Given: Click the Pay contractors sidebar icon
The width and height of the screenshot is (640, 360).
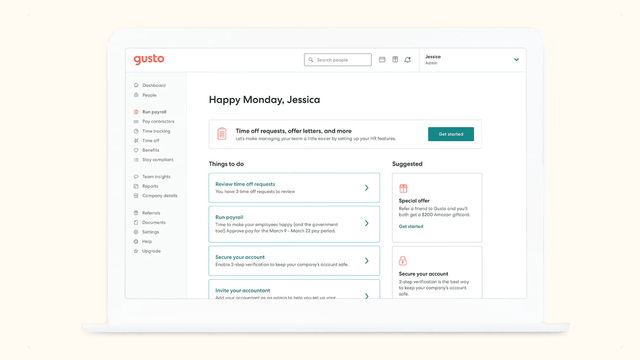Looking at the screenshot, I should click(136, 121).
